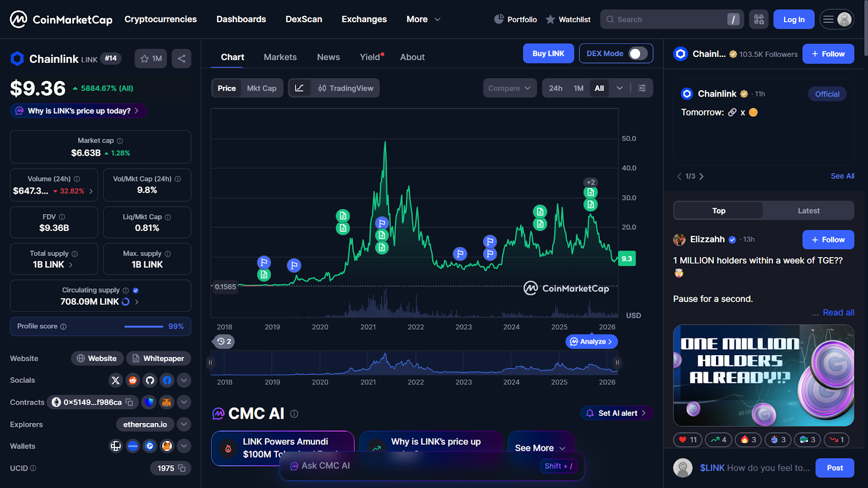Copy the UCID 1975

tap(182, 468)
